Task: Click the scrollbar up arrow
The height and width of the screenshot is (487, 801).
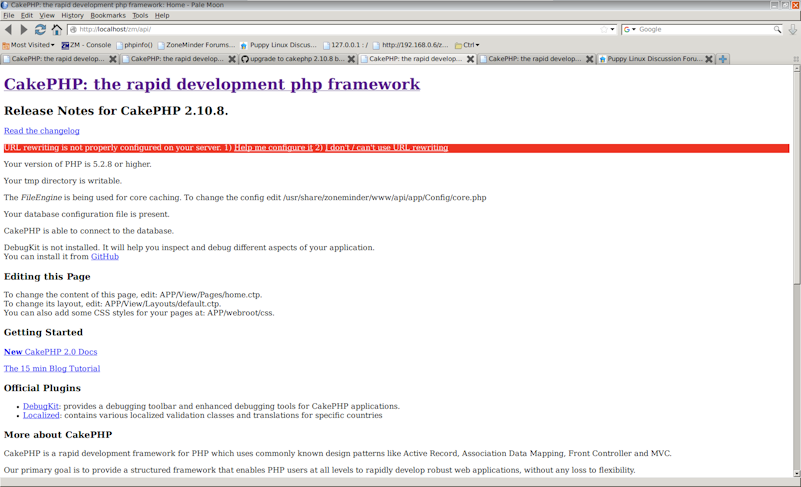Action: (x=796, y=68)
